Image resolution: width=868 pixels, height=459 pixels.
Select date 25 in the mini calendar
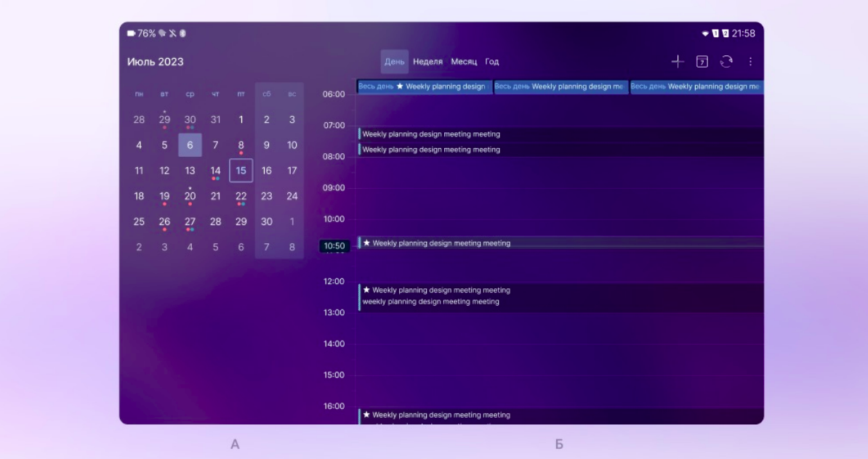click(x=139, y=222)
